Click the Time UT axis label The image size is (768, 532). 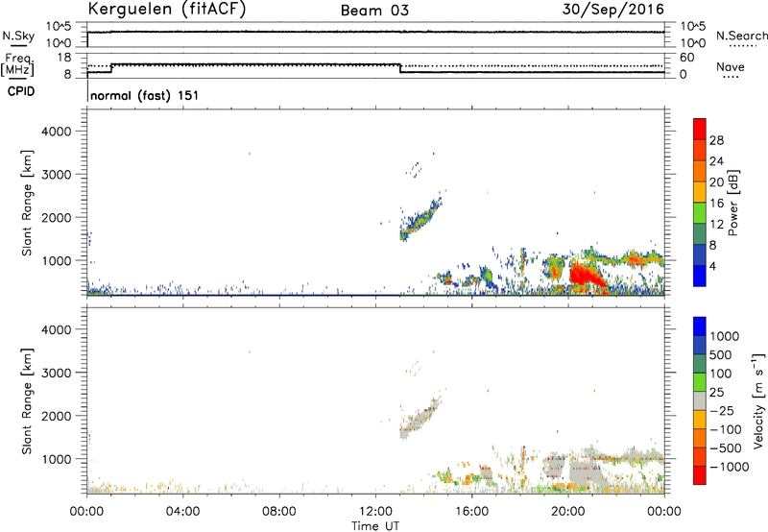point(375,526)
